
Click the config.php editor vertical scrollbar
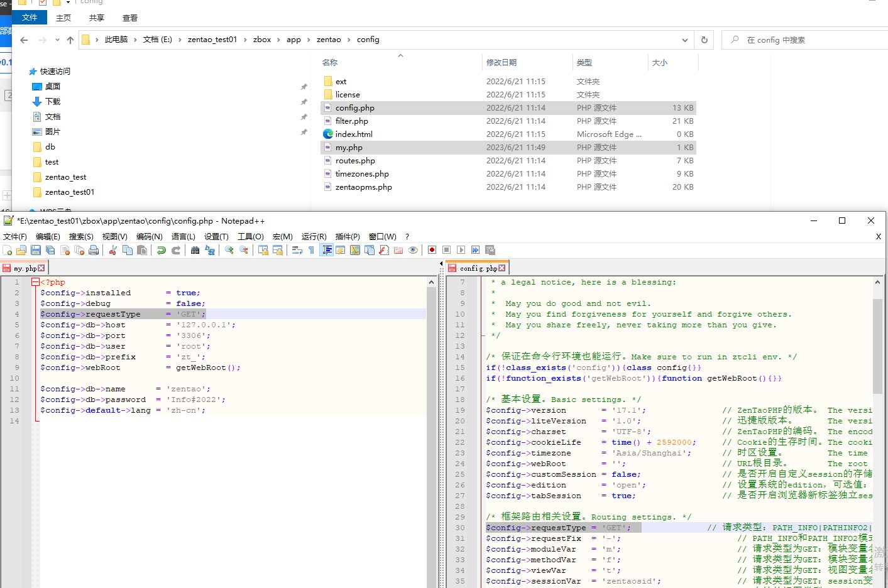click(877, 346)
